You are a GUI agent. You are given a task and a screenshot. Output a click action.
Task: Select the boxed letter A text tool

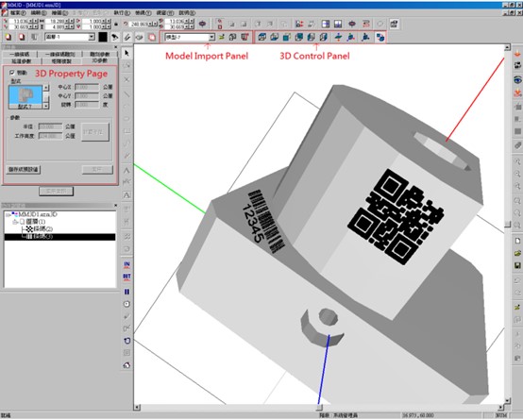point(127,195)
